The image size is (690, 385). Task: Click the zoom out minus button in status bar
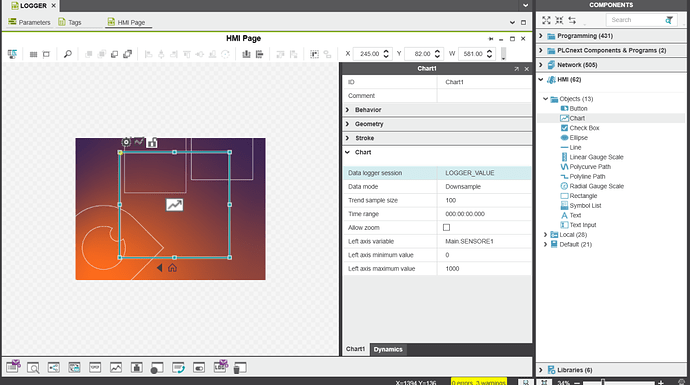(577, 382)
